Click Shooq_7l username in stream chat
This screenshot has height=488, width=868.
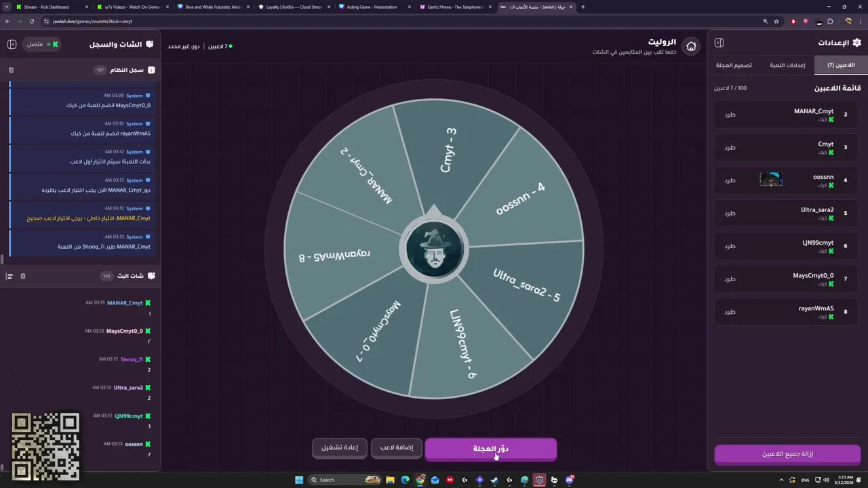pyautogui.click(x=132, y=359)
